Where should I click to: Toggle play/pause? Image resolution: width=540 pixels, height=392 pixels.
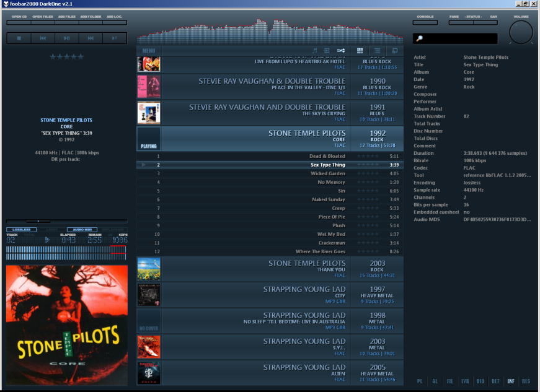(67, 38)
